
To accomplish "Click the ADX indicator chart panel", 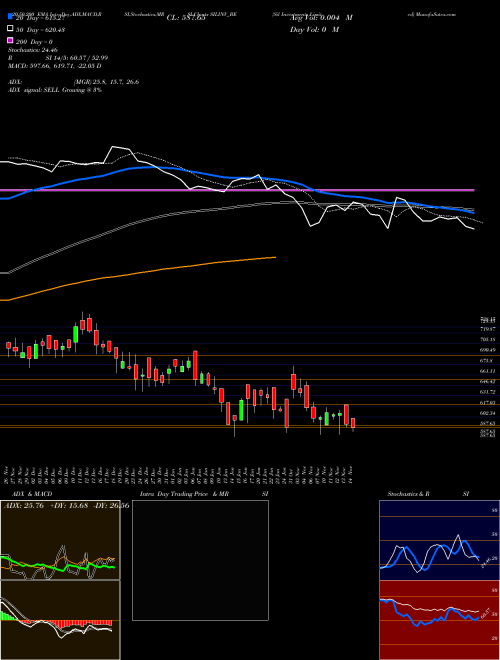I will 60,540.
